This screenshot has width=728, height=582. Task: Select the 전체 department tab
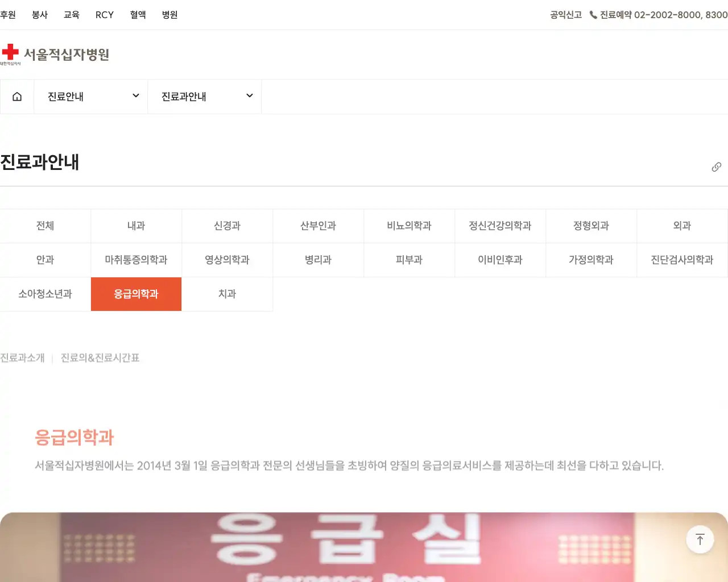[45, 226]
